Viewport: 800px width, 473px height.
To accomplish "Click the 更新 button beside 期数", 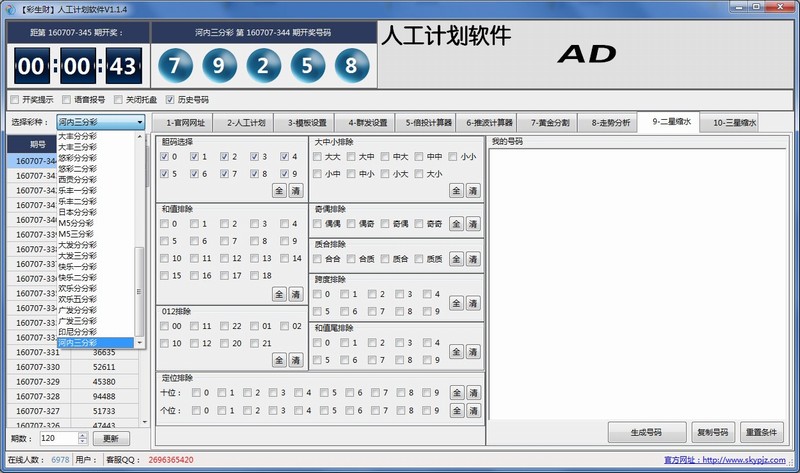I will pyautogui.click(x=111, y=439).
